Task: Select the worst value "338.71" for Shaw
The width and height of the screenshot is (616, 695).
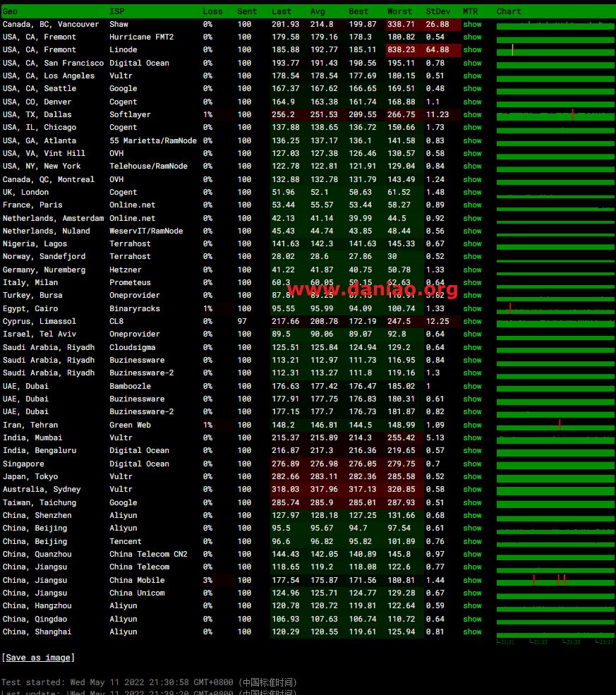Action: tap(401, 24)
